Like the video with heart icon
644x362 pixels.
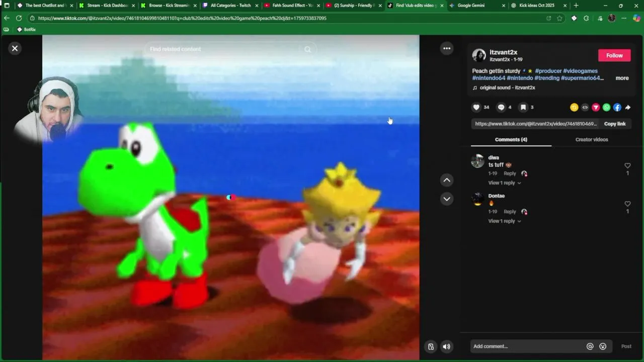pyautogui.click(x=476, y=107)
